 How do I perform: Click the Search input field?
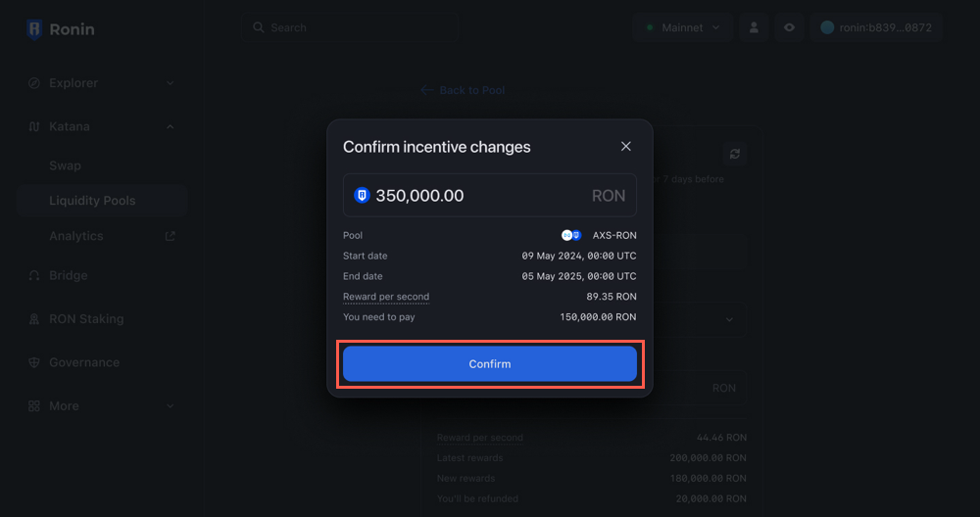point(353,27)
